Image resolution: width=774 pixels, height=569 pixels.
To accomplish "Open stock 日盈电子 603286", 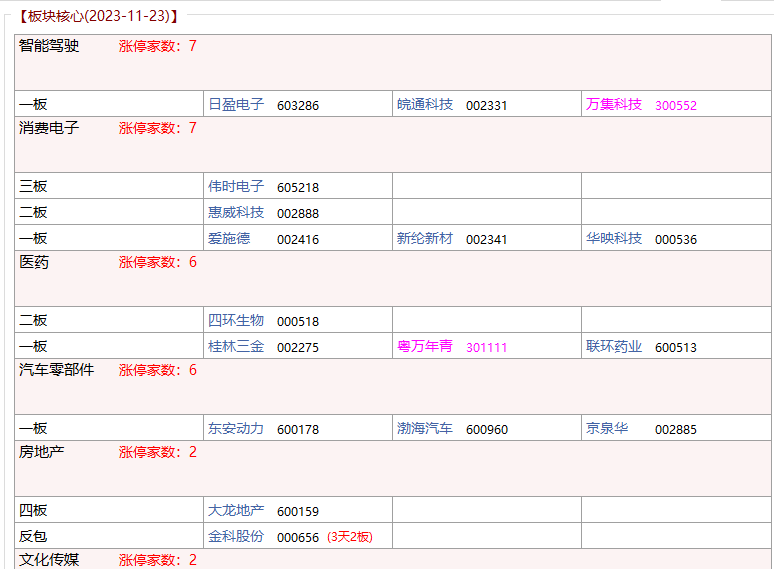I will tap(263, 105).
